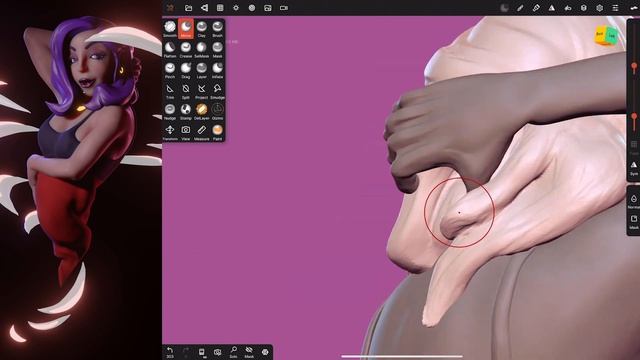Viewport: 640px width, 360px height.
Task: Open the Lighting sun menu
Action: click(x=236, y=8)
